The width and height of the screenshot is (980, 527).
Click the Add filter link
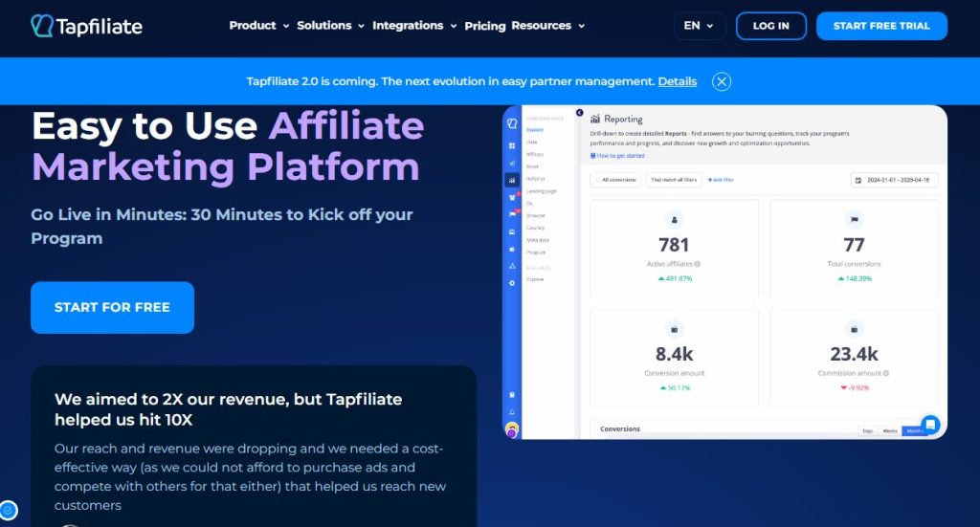point(721,180)
